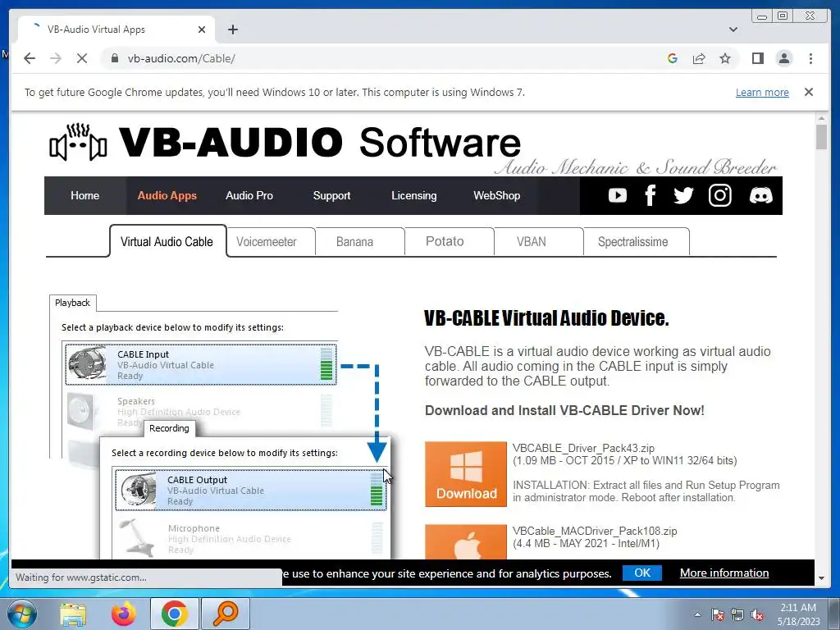
Task: Switch to the Voicemeeter tab
Action: coord(271,242)
